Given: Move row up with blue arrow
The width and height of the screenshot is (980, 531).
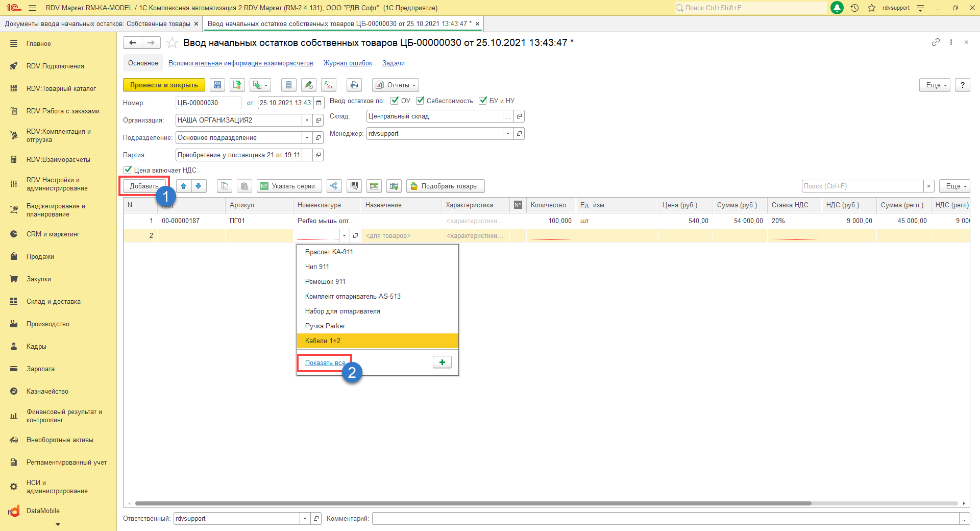Looking at the screenshot, I should (x=184, y=186).
